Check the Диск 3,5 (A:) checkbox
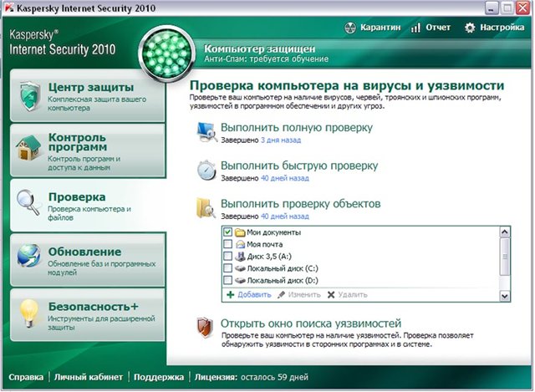This screenshot has width=535, height=392. coord(227,257)
